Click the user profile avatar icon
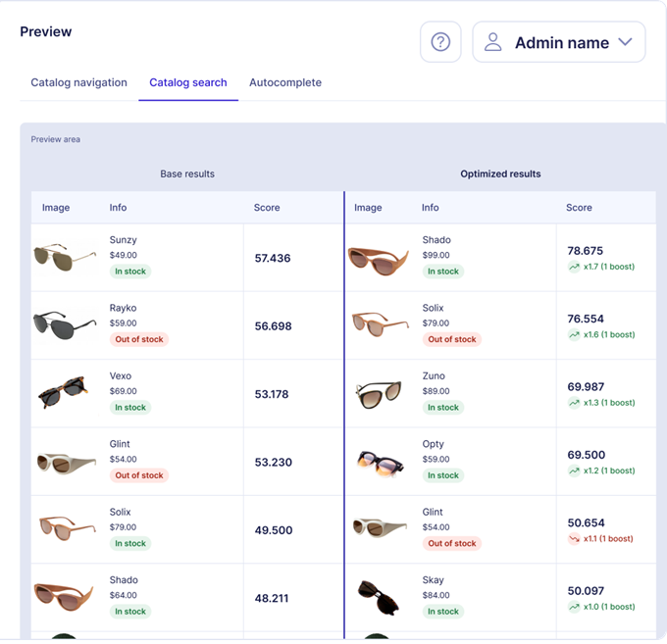667x644 pixels. pyautogui.click(x=493, y=42)
